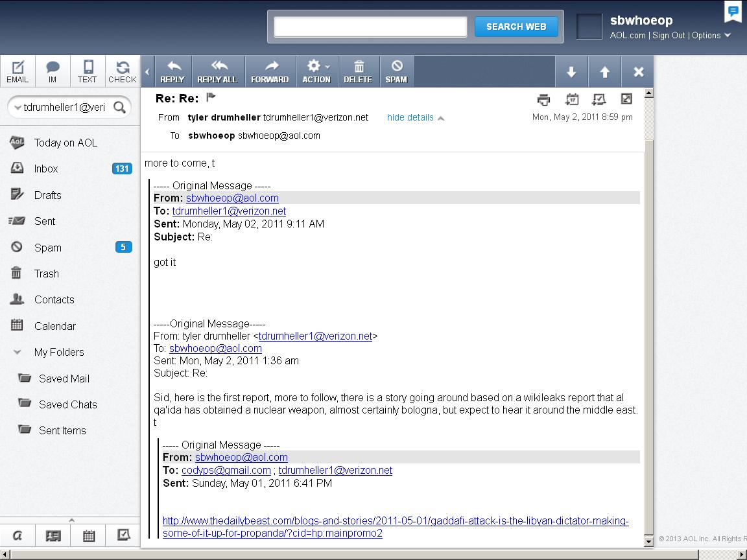Viewport: 747px width, 560px height.
Task: Open the thedailybeast.com article link
Action: [x=395, y=521]
